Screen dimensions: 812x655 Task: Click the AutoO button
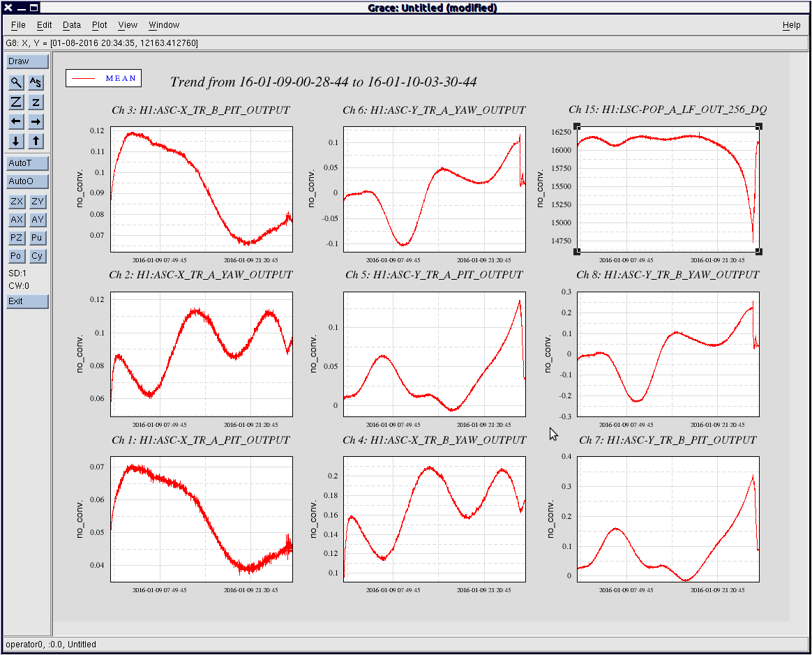(x=27, y=181)
